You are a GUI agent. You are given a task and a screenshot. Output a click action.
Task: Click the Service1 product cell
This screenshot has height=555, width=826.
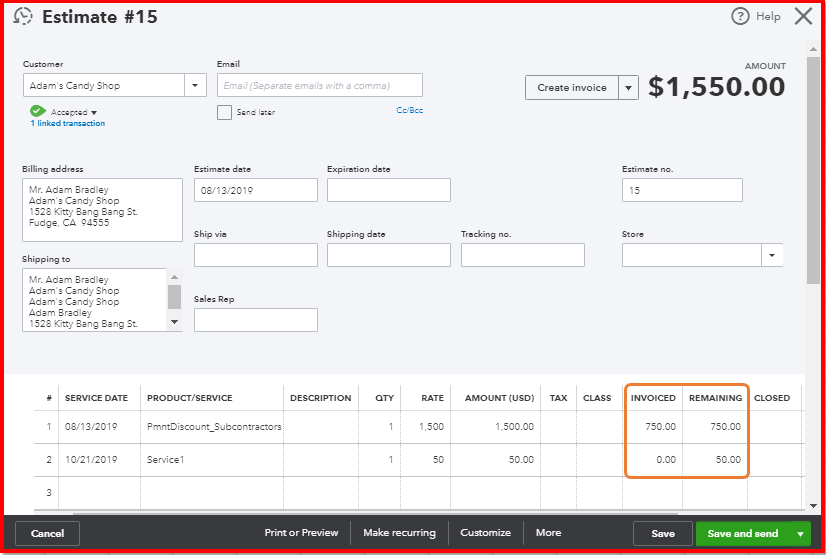212,460
